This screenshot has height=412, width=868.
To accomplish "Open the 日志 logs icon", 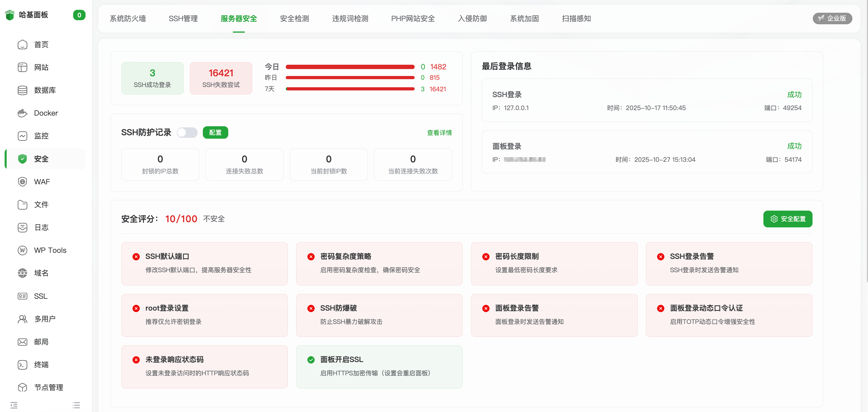I will click(x=22, y=227).
